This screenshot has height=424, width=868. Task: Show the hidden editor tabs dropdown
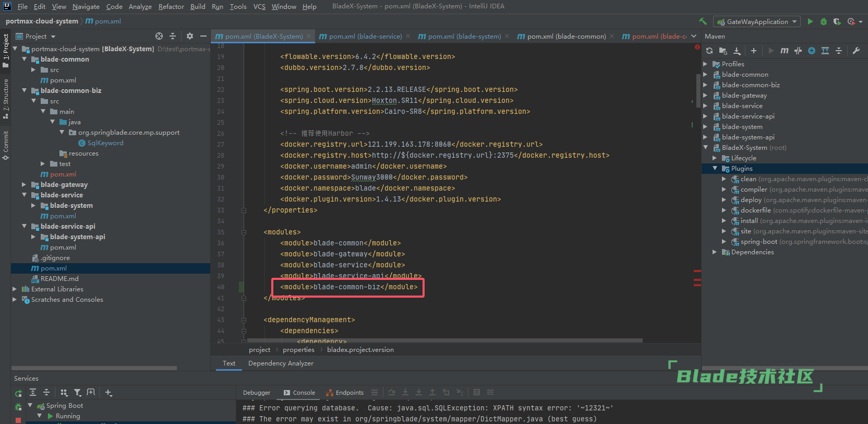coord(694,36)
